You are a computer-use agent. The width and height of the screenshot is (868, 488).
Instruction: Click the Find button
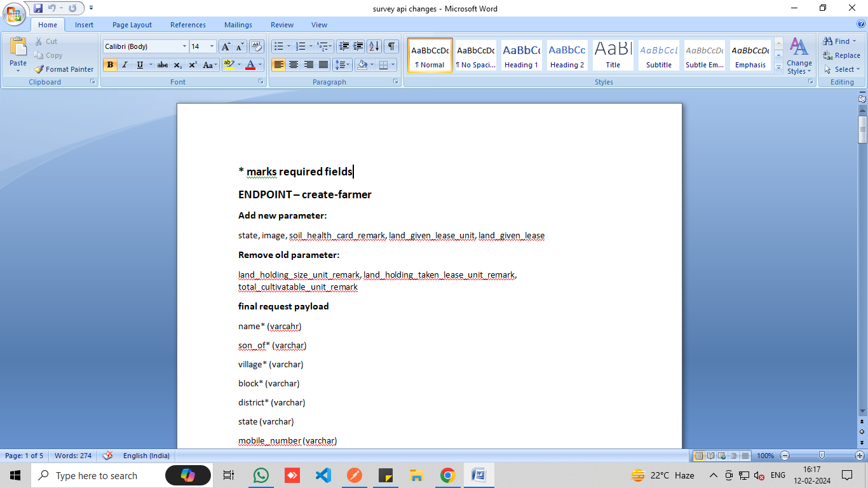(841, 41)
